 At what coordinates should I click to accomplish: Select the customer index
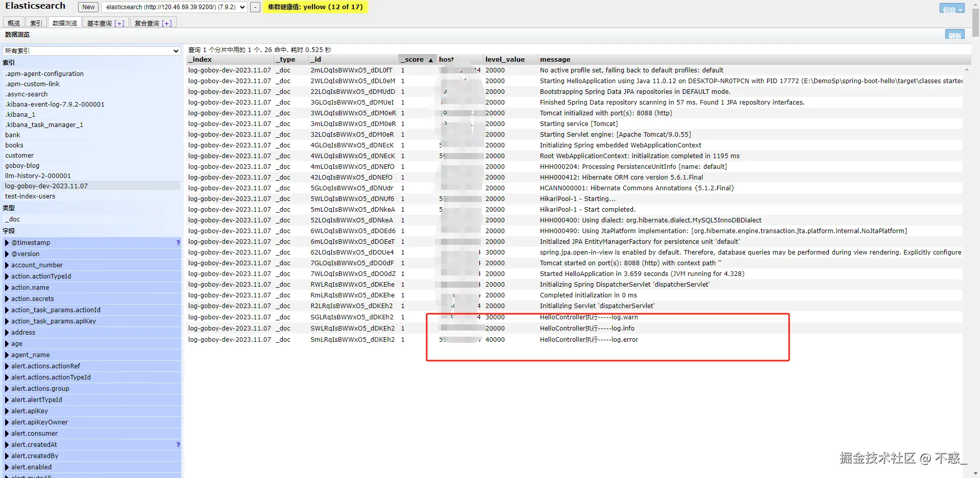(19, 156)
